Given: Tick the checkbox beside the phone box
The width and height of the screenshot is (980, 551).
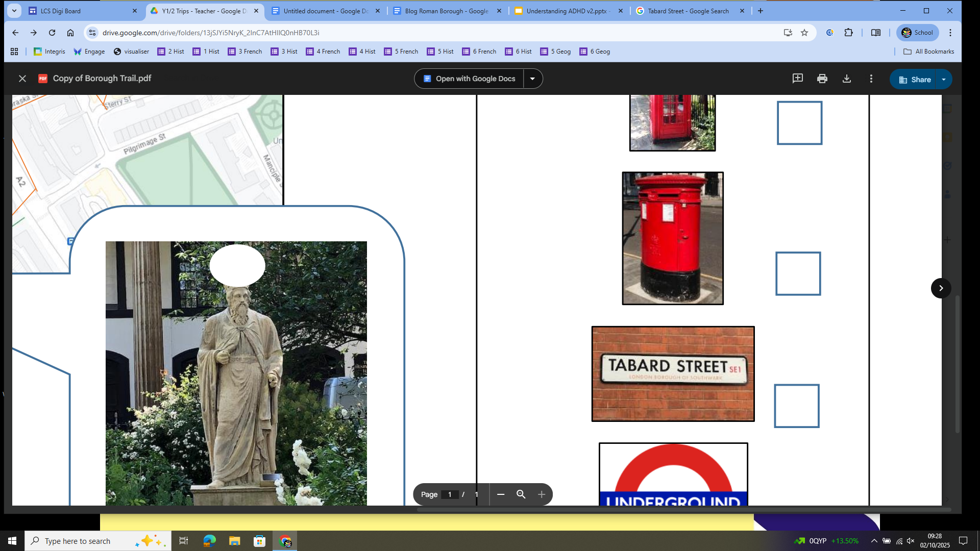Looking at the screenshot, I should 799,123.
